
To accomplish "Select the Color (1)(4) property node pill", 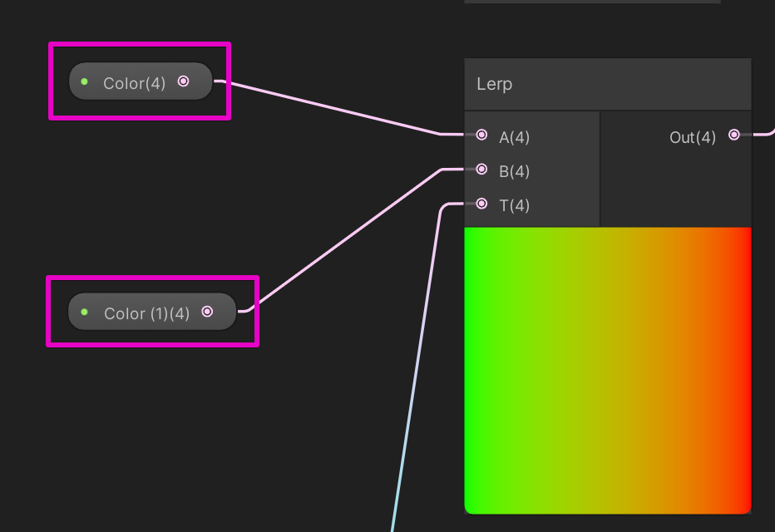I will pyautogui.click(x=153, y=312).
